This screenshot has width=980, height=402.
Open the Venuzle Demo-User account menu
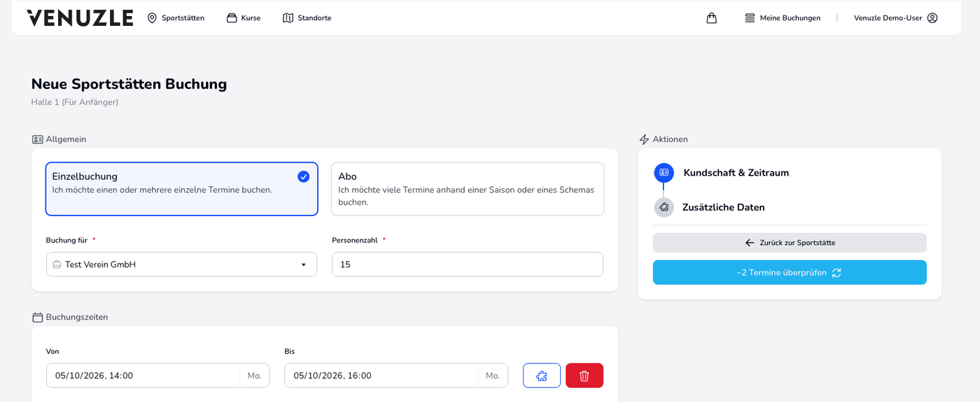tap(895, 18)
